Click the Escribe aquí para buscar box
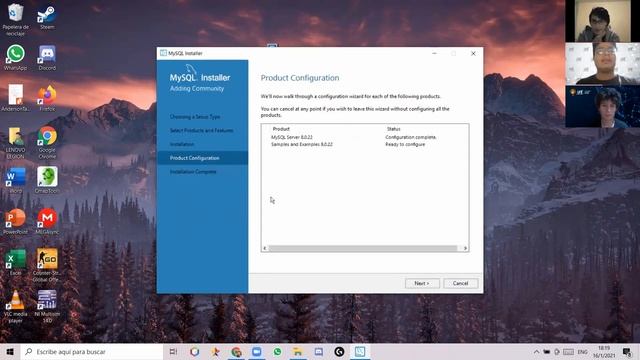 92,351
